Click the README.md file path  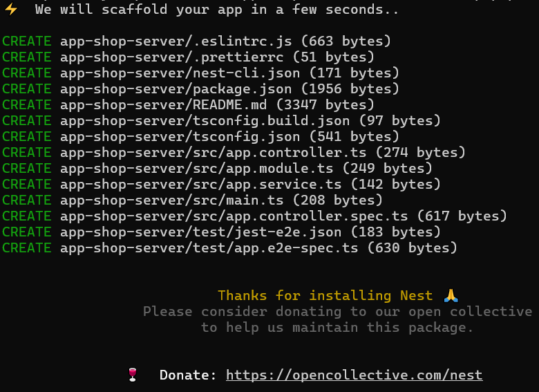pyautogui.click(x=164, y=105)
